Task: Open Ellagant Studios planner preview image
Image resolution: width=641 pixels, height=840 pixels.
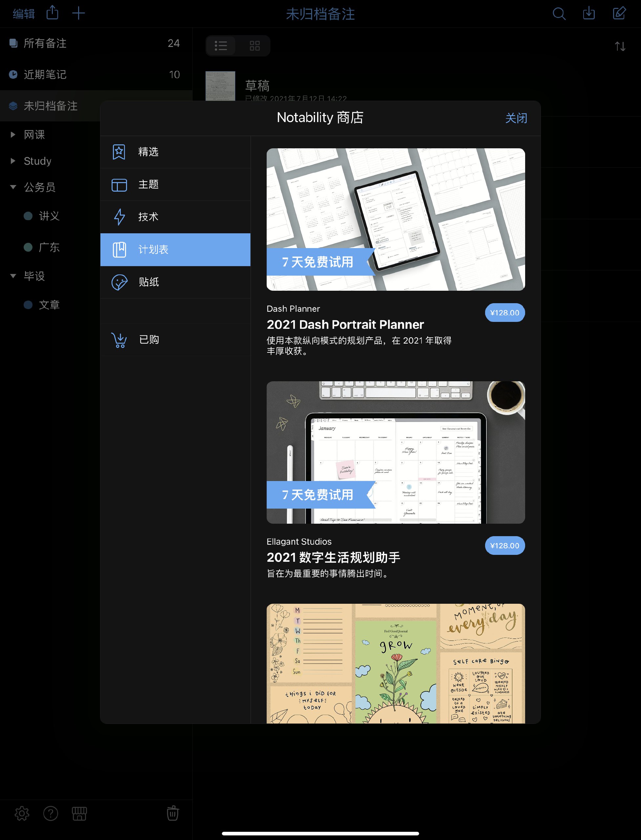Action: click(396, 452)
